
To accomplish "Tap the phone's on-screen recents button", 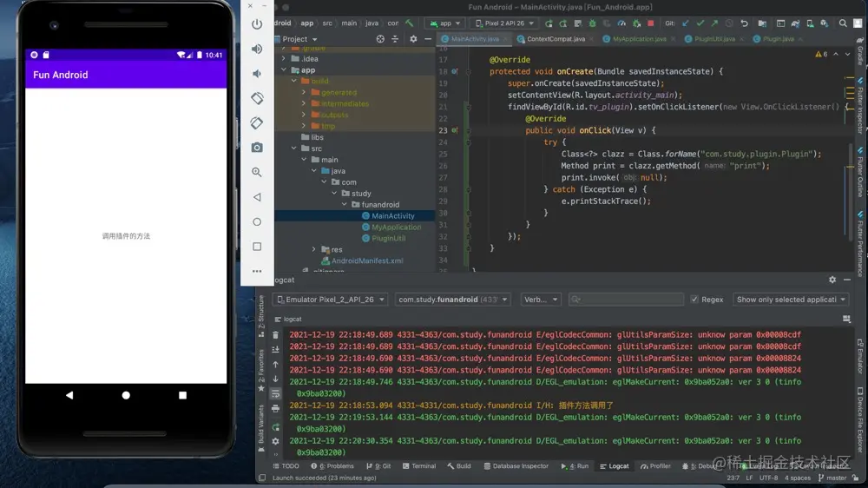I will [182, 395].
